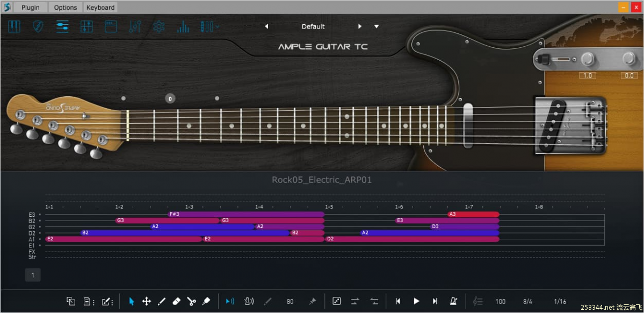Open the horizontal sliders riffer panel

point(62,27)
